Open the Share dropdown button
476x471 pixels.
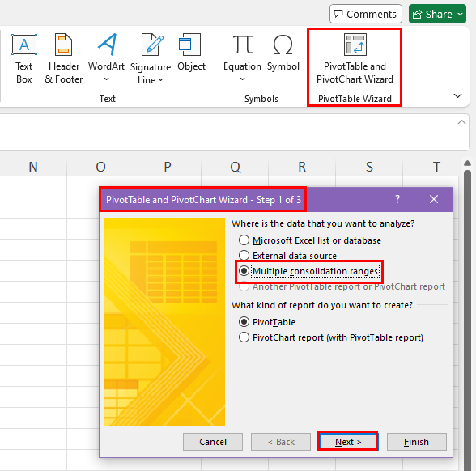[x=461, y=14]
